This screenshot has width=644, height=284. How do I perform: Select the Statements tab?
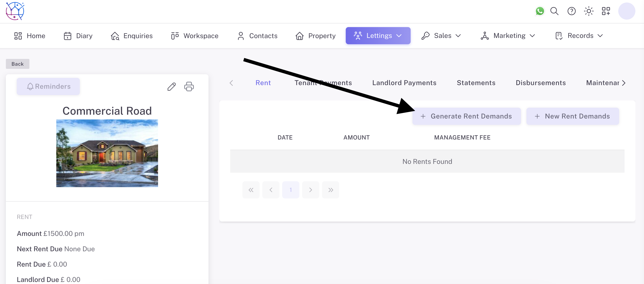coord(476,83)
